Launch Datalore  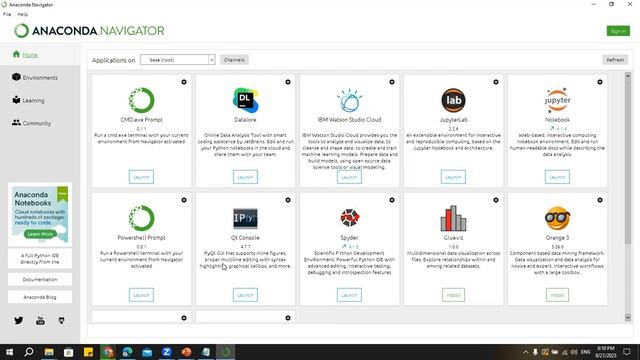(245, 177)
